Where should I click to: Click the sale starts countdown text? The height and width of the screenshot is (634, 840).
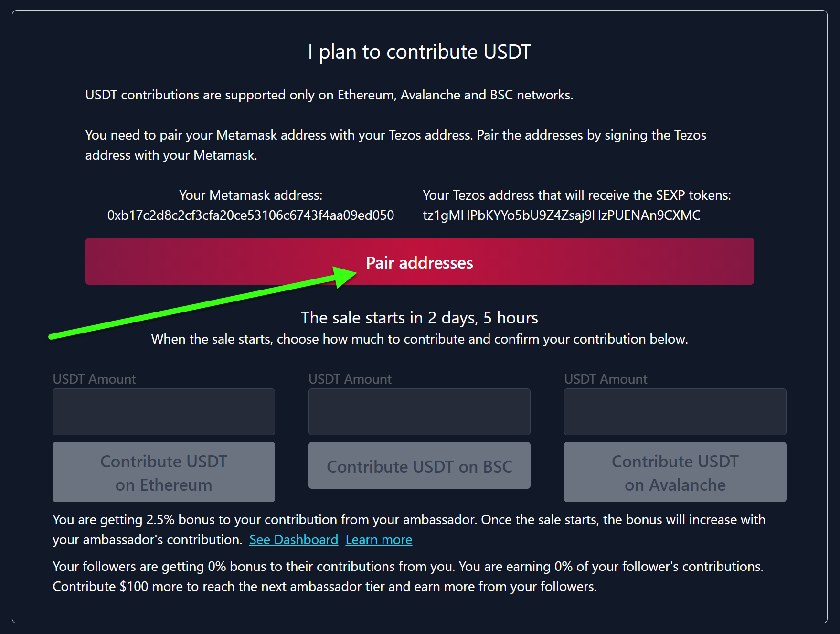[419, 318]
